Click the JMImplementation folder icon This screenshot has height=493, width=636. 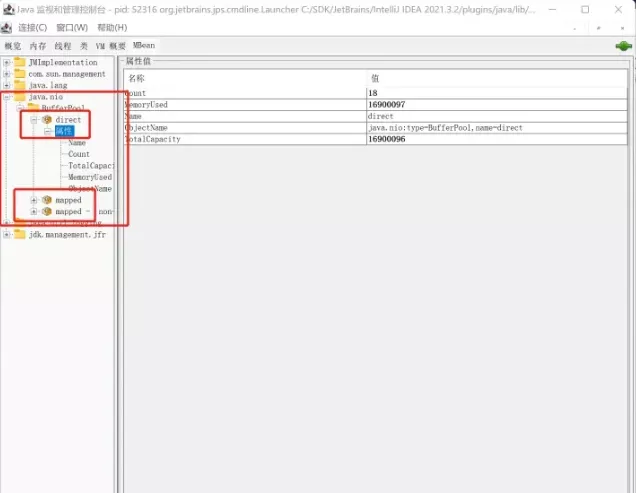click(19, 62)
